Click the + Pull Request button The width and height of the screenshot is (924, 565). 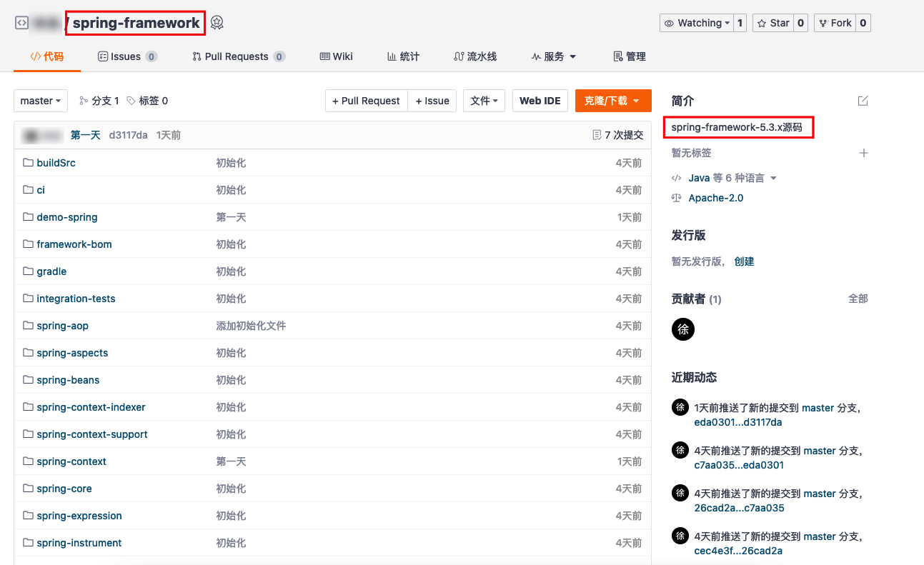pos(366,101)
